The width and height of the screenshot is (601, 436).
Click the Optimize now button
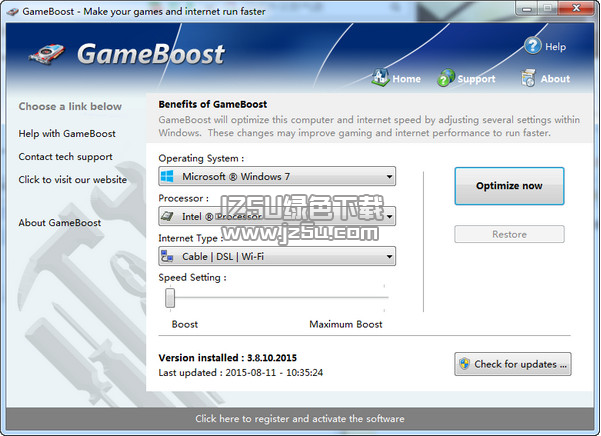[x=509, y=186]
